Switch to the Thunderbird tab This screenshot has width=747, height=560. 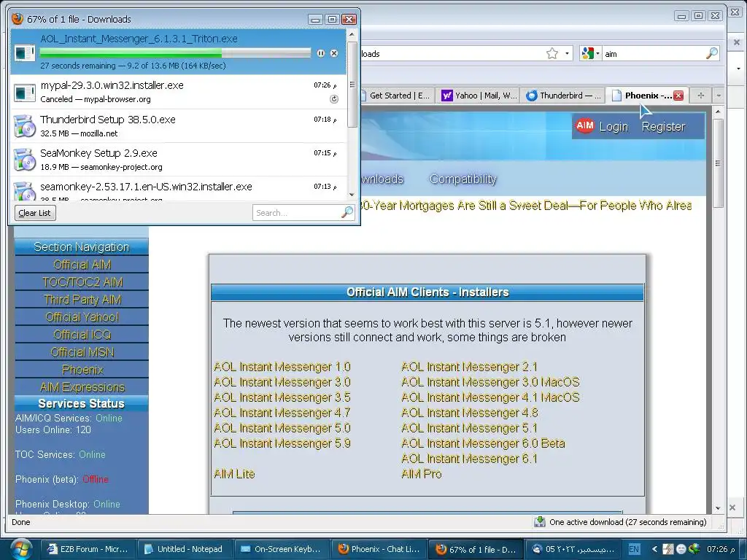coord(564,96)
